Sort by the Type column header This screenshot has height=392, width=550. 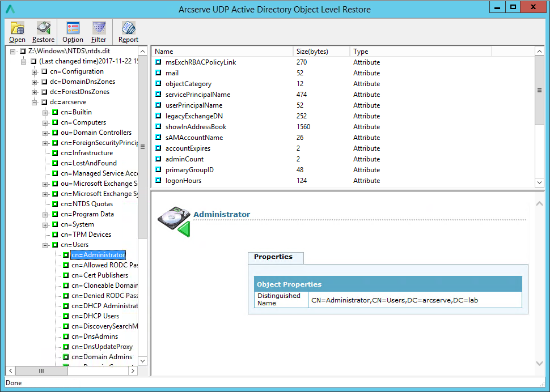click(420, 52)
